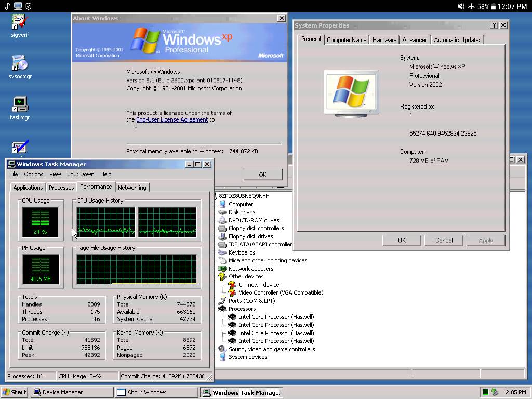This screenshot has width=532, height=399.
Task: Select the Sound, video and game controllers icon
Action: pos(222,349)
